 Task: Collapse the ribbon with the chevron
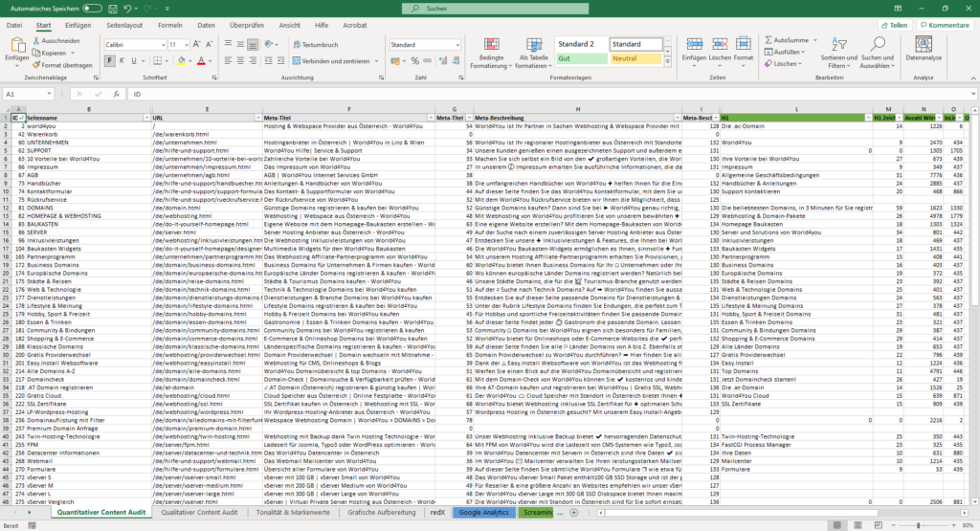click(x=973, y=78)
